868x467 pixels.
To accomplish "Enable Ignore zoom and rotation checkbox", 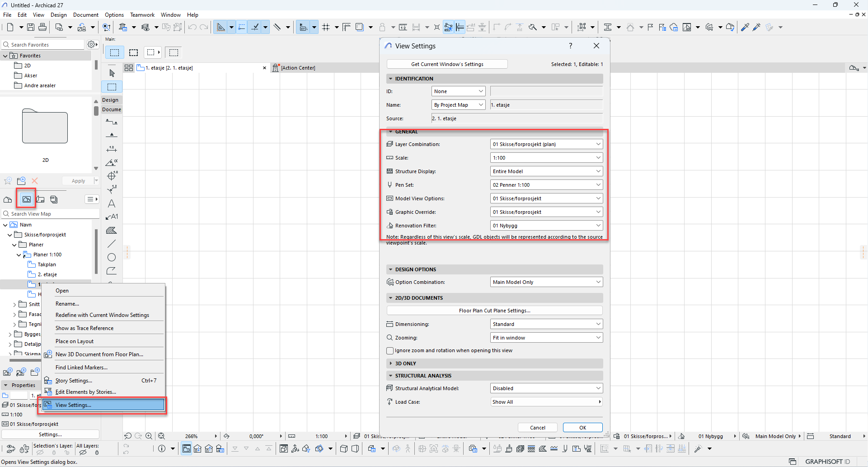I will [390, 351].
